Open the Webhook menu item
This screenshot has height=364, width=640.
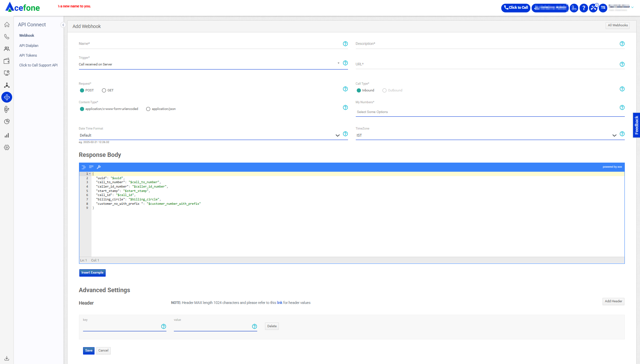(27, 36)
